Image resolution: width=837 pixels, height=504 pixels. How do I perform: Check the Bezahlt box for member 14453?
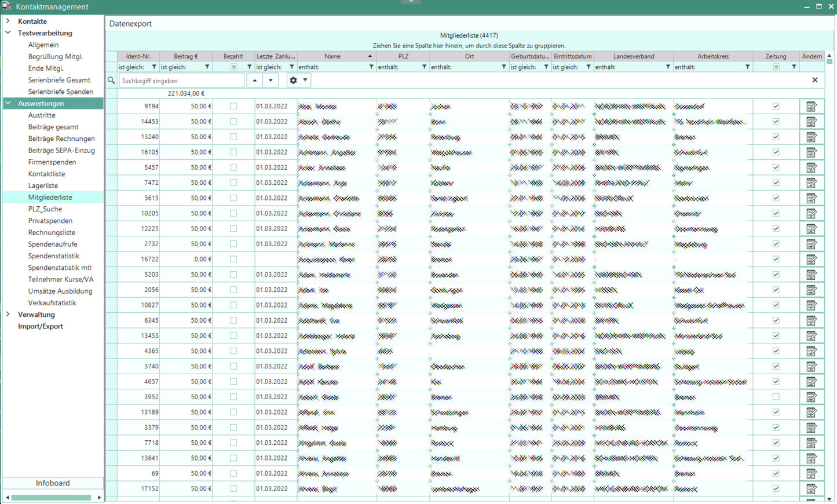click(233, 122)
